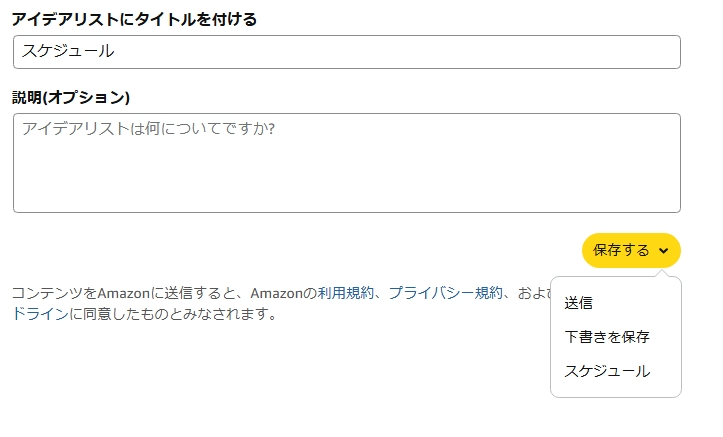Click the 説明(オプション) label
The image size is (723, 437).
71,97
